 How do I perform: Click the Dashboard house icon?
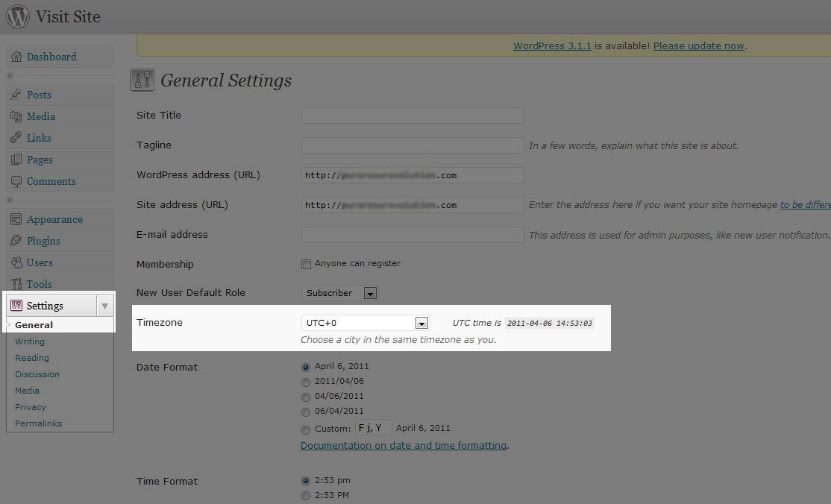tap(16, 57)
